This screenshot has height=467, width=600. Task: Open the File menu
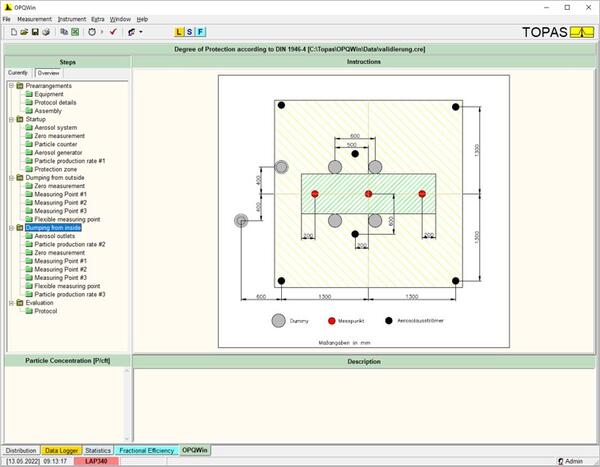point(7,19)
